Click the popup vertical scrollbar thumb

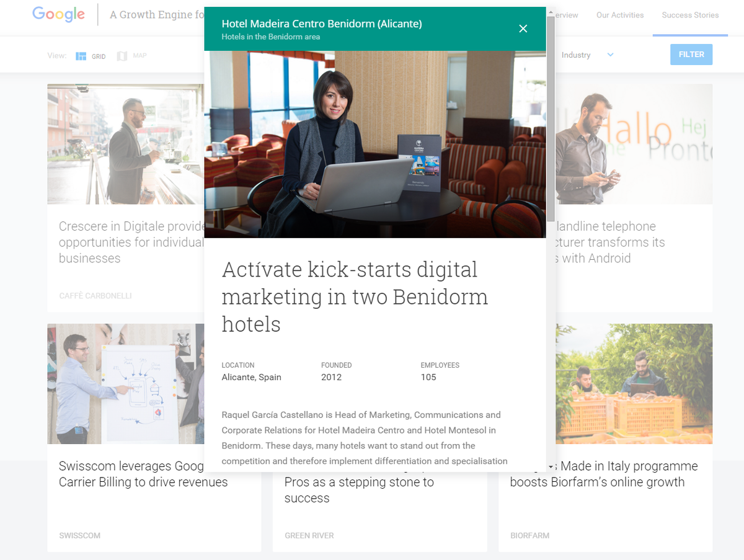551,119
